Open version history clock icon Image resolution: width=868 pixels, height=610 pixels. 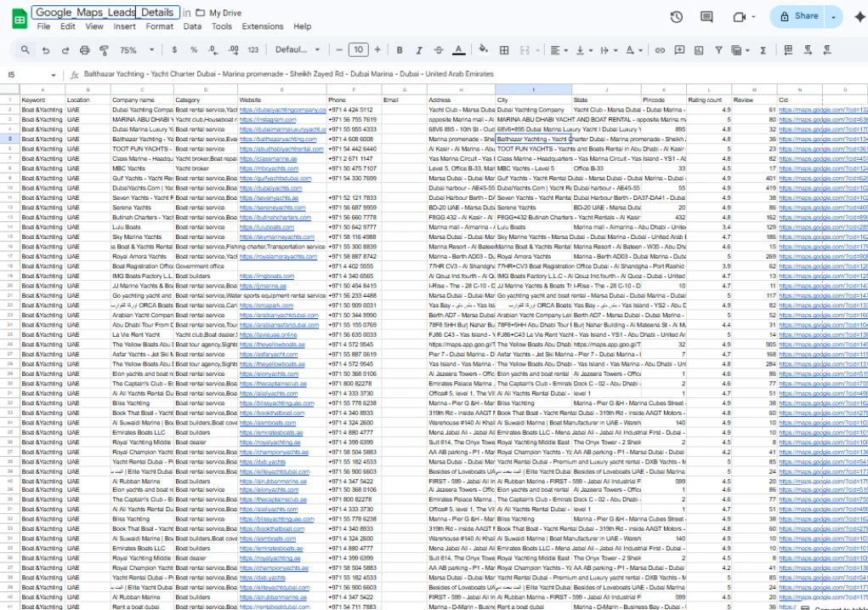[676, 17]
